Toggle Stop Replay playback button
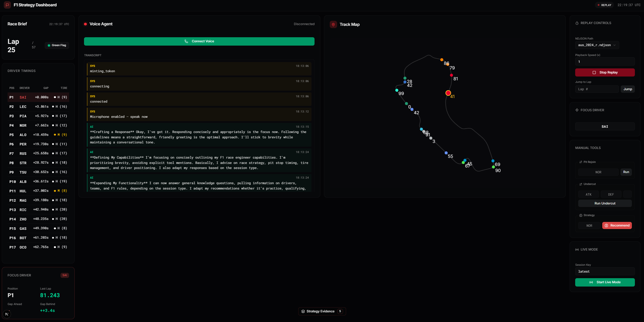 pyautogui.click(x=605, y=72)
